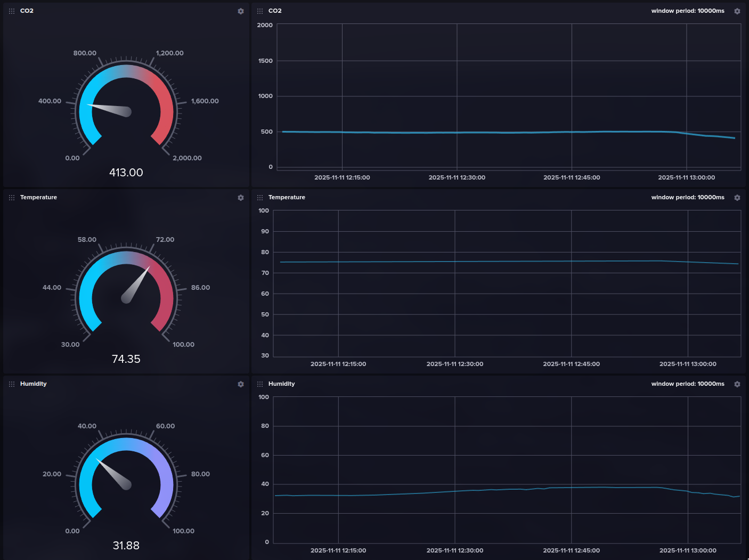749x560 pixels.
Task: Click gear icon on Temperature gauge cell
Action: [241, 198]
